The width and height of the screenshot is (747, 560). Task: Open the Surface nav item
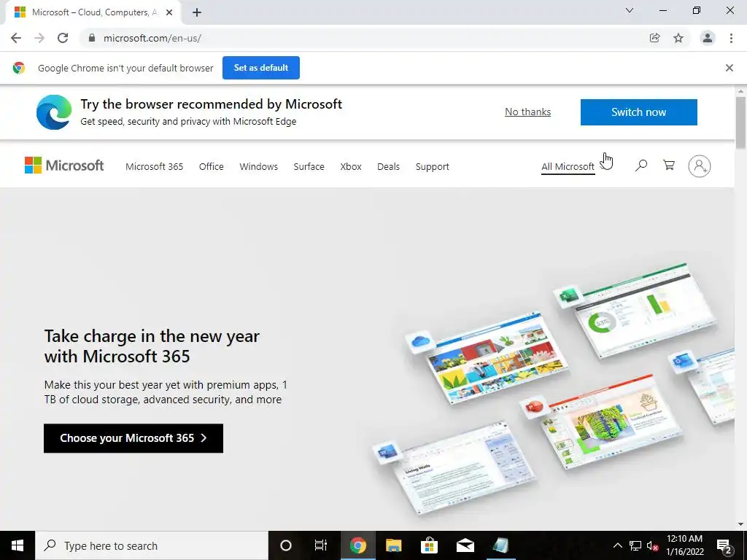309,167
